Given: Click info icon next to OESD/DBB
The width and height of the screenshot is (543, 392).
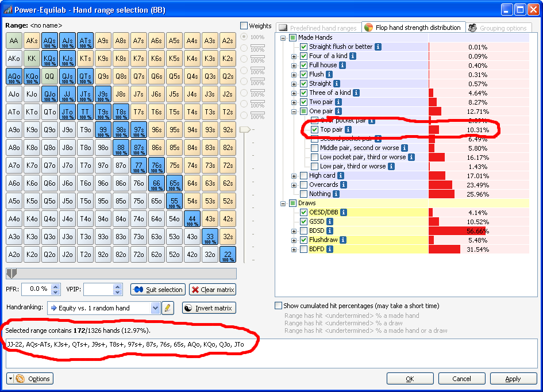Looking at the screenshot, I should [x=344, y=212].
